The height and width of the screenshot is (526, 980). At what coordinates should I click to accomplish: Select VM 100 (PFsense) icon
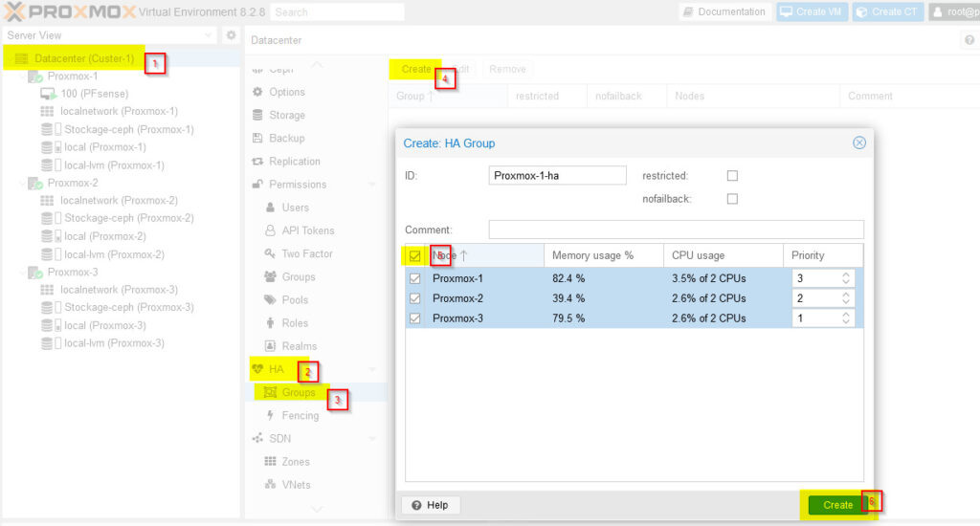tap(48, 94)
